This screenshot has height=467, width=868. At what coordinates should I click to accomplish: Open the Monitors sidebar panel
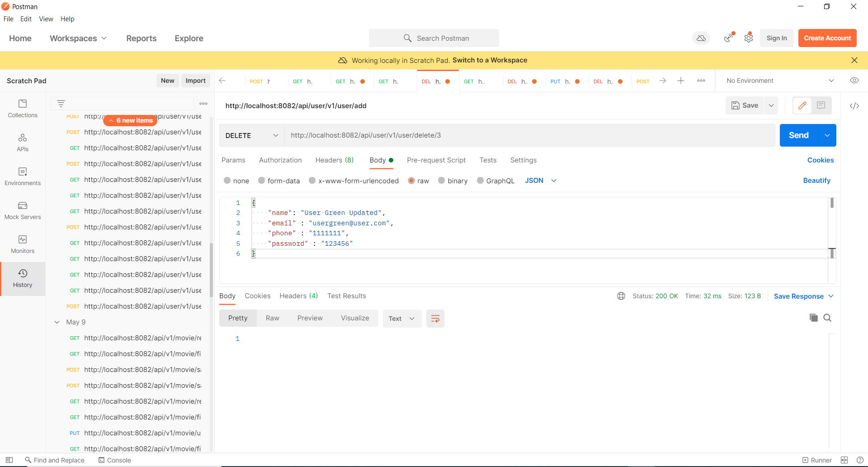[23, 245]
